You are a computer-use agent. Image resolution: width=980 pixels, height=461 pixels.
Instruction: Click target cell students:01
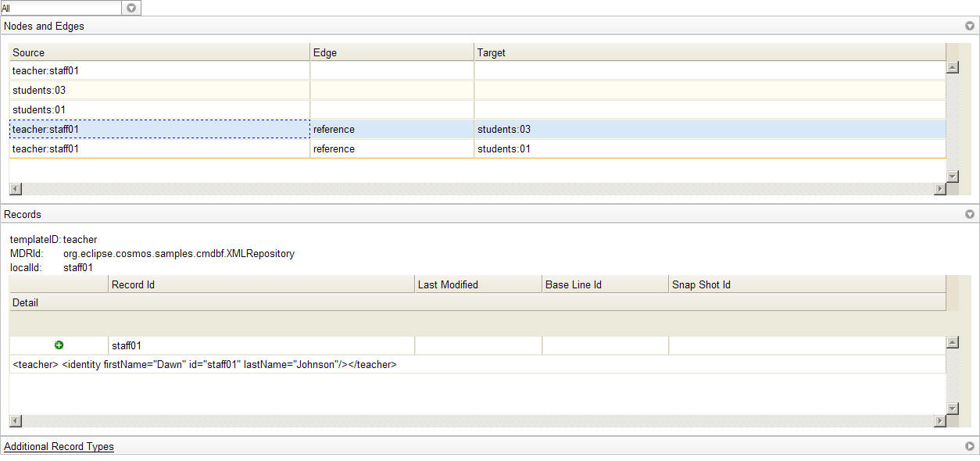click(710, 148)
